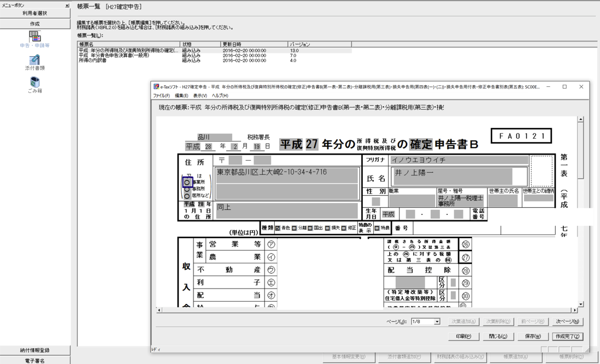The width and height of the screenshot is (600, 364).
Task: Click the 閉じる(C) button
Action: tap(498, 337)
